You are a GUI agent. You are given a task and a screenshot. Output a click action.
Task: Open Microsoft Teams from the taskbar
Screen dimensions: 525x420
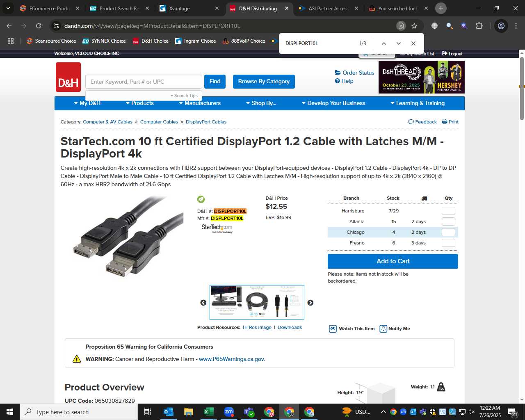click(x=249, y=412)
